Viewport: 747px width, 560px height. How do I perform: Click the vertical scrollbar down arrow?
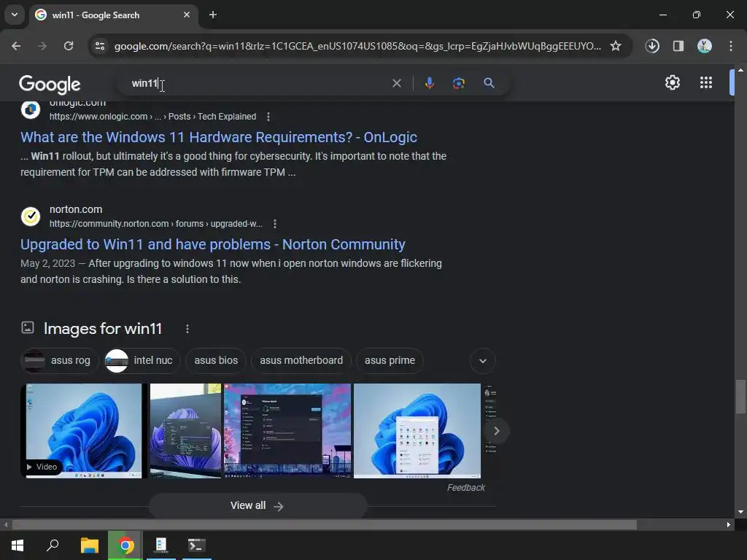(x=740, y=512)
